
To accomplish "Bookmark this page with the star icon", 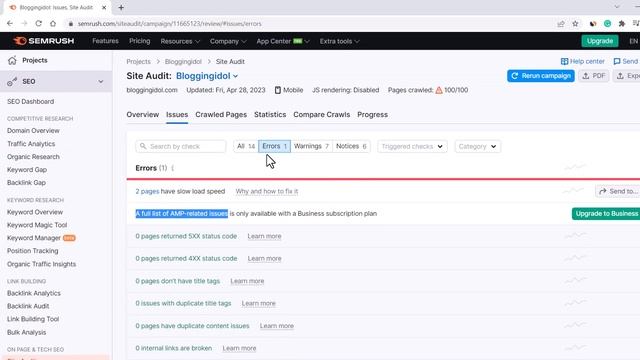I will (x=576, y=24).
